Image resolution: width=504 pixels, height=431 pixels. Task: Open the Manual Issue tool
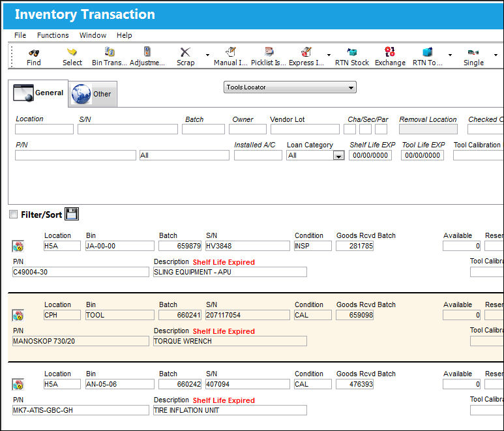230,52
